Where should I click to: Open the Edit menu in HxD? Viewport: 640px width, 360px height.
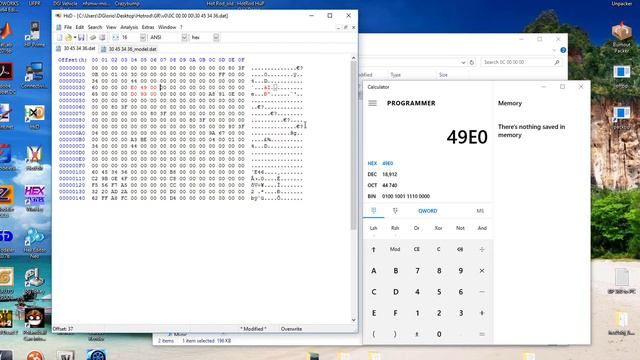click(x=80, y=27)
